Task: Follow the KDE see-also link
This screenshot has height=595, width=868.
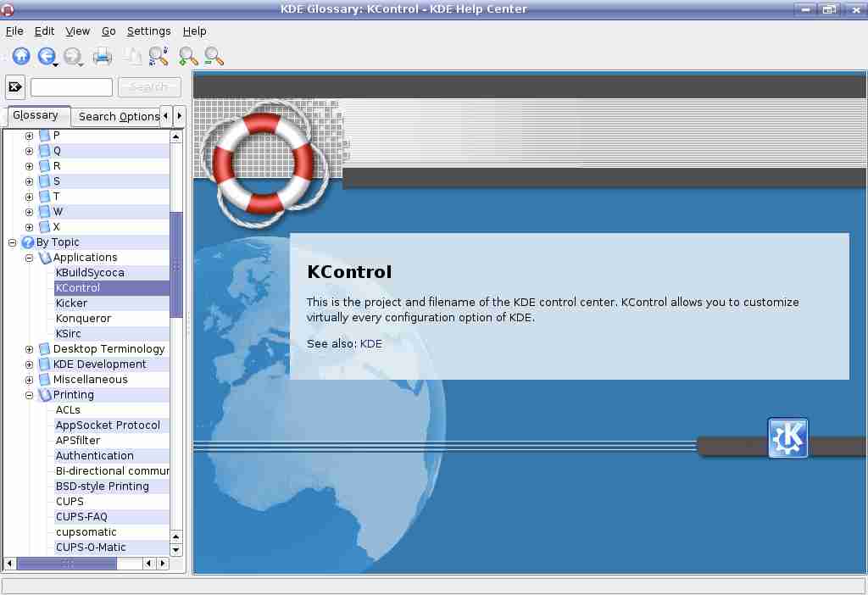Action: pos(371,344)
